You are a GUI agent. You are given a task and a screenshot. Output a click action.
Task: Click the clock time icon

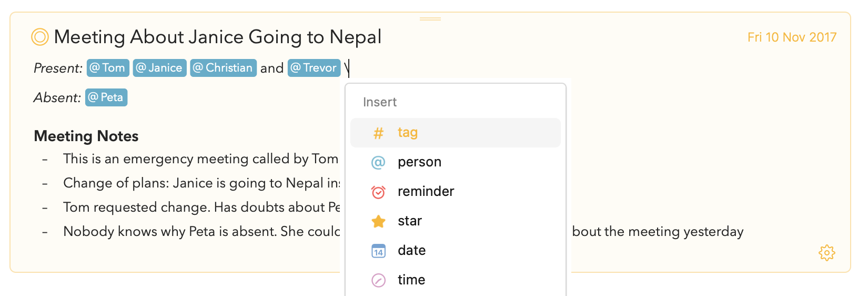coord(378,280)
